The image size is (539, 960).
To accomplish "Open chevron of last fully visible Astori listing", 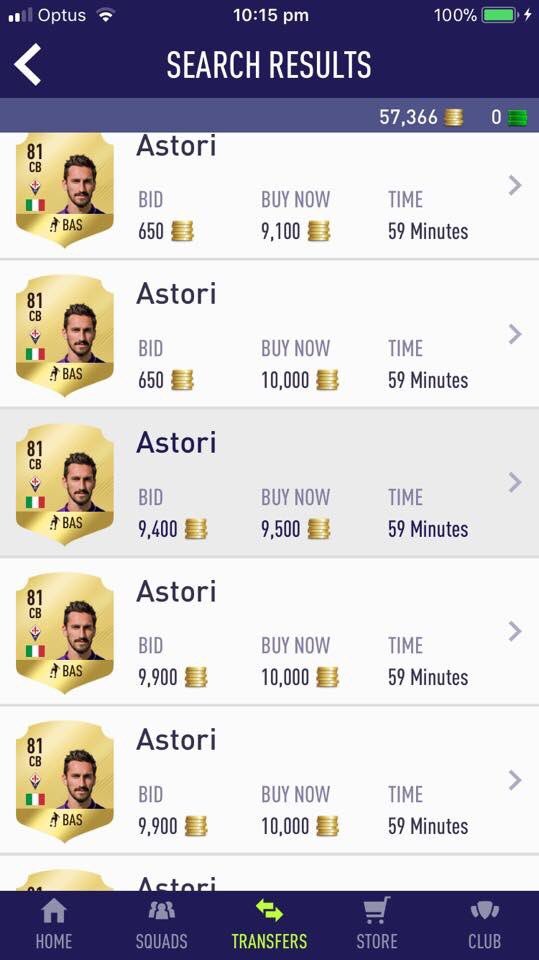I will point(514,780).
